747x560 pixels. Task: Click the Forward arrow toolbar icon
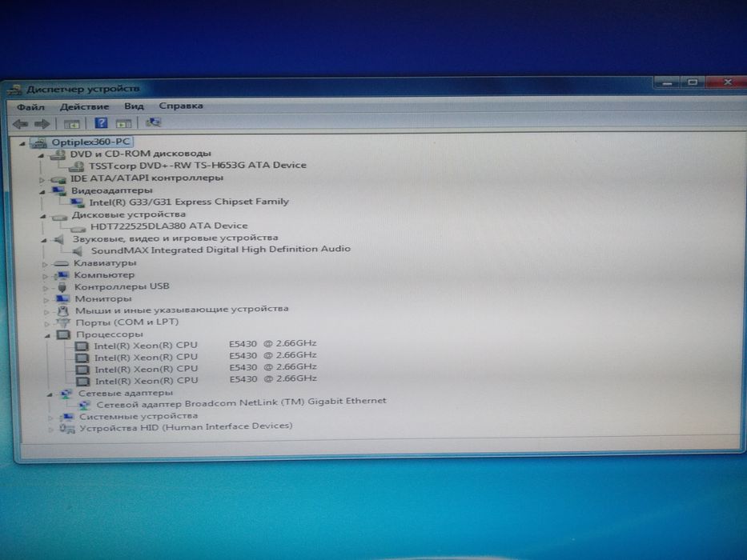(x=42, y=124)
